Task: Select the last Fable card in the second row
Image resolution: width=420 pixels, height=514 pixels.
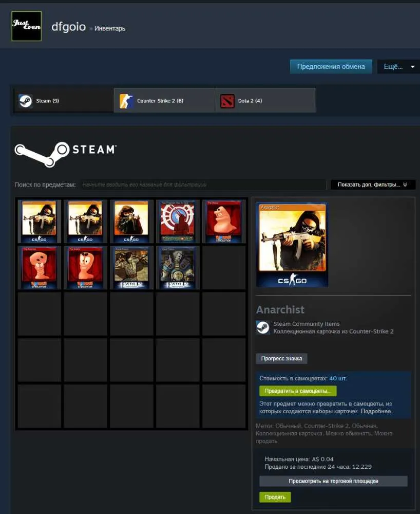Action: point(178,267)
